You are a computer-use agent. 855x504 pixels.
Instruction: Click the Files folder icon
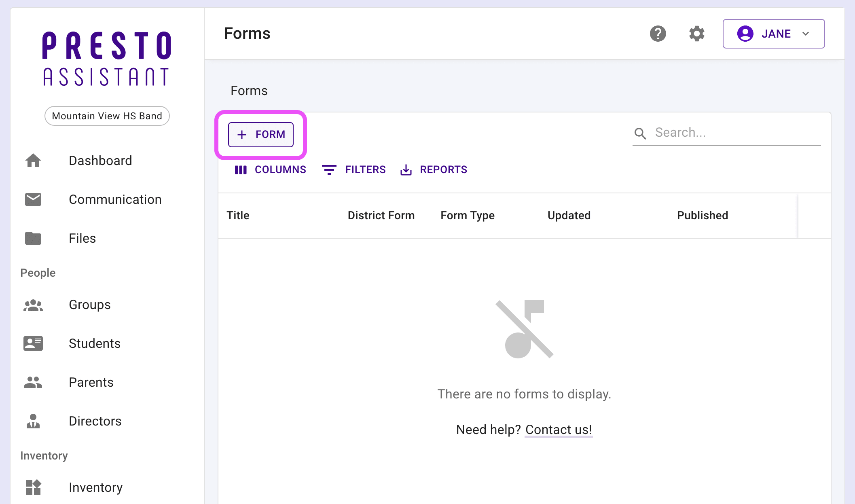pyautogui.click(x=33, y=238)
